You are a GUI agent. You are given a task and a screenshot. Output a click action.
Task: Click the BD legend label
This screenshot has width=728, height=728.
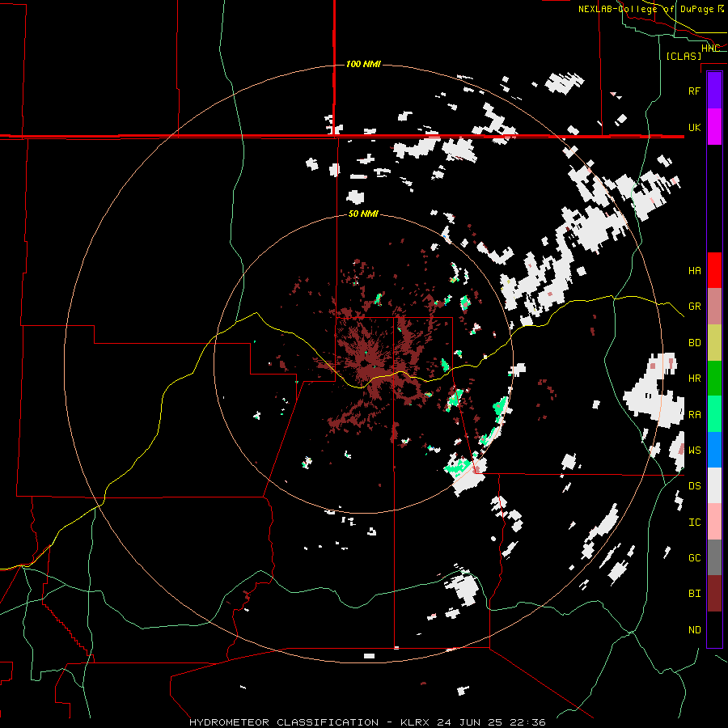[x=694, y=343]
